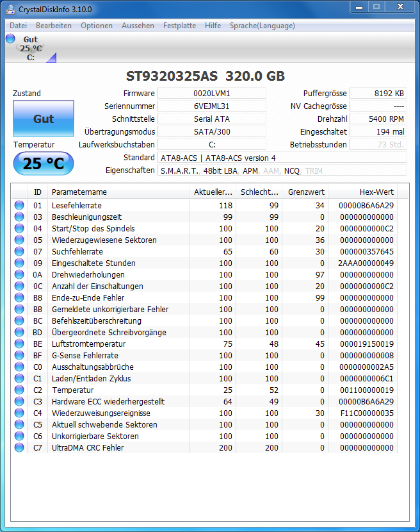The height and width of the screenshot is (532, 420).
Task: Click status orb of Befehlszeitüberschreitung row
Action: click(19, 320)
